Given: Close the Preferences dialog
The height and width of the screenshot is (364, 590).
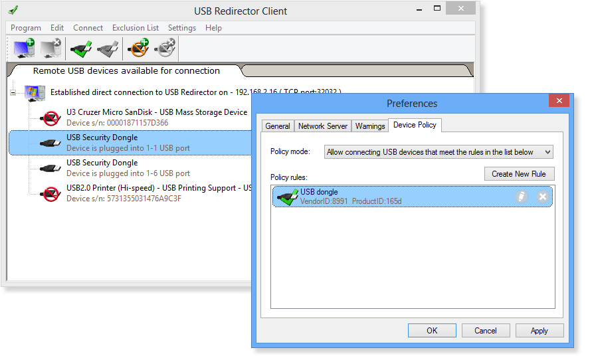Looking at the screenshot, I should click(559, 100).
